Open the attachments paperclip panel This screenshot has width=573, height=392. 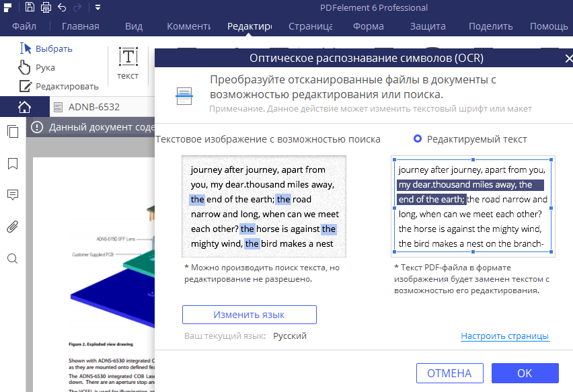click(x=12, y=227)
